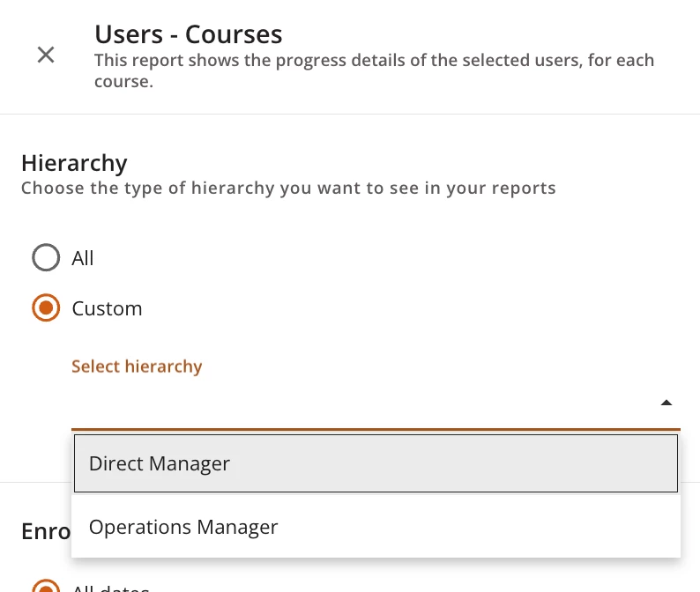
Task: Choose Direct Manager from the dropdown list
Action: (160, 463)
